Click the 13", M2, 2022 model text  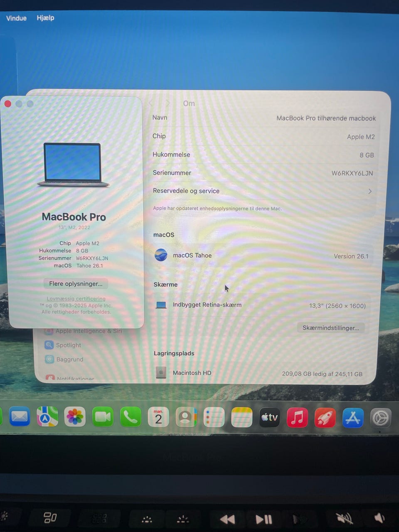[x=74, y=227]
